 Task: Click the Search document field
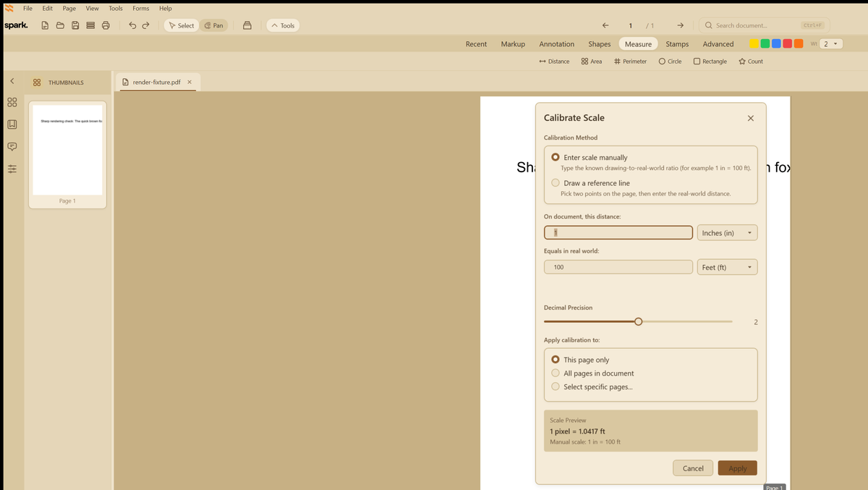pyautogui.click(x=765, y=25)
